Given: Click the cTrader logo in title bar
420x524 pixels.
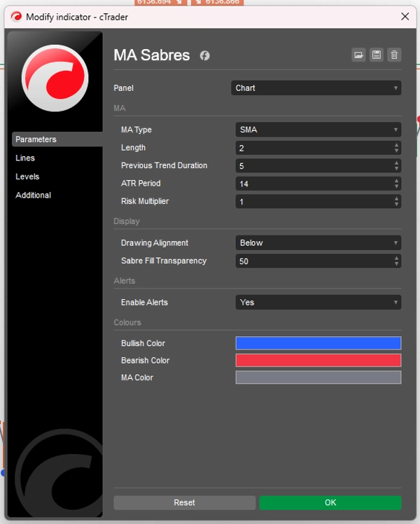Looking at the screenshot, I should click(16, 16).
